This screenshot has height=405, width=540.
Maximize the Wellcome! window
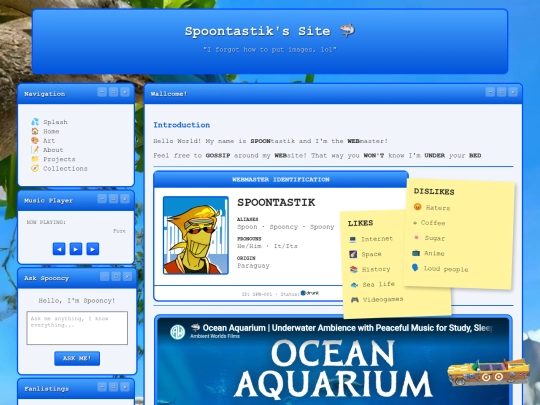pyautogui.click(x=502, y=92)
